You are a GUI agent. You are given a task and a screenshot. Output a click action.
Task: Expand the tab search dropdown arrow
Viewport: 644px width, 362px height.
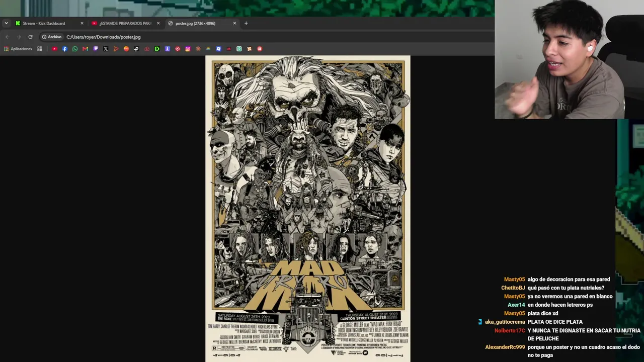6,23
